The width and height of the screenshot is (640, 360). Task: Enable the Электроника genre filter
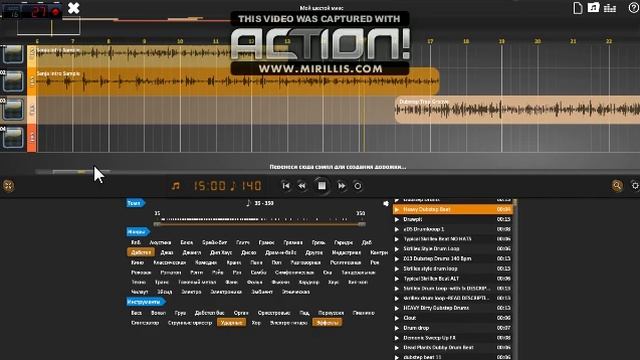point(226,292)
